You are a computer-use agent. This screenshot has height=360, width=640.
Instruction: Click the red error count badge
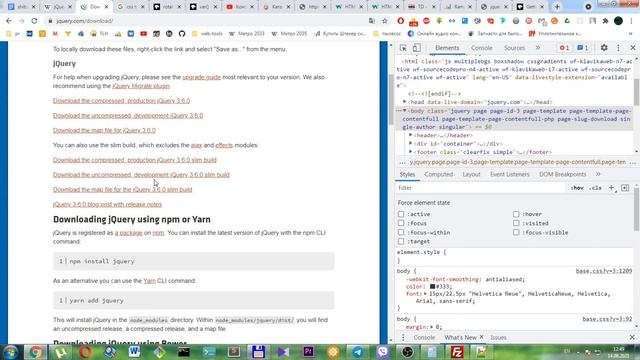(564, 48)
